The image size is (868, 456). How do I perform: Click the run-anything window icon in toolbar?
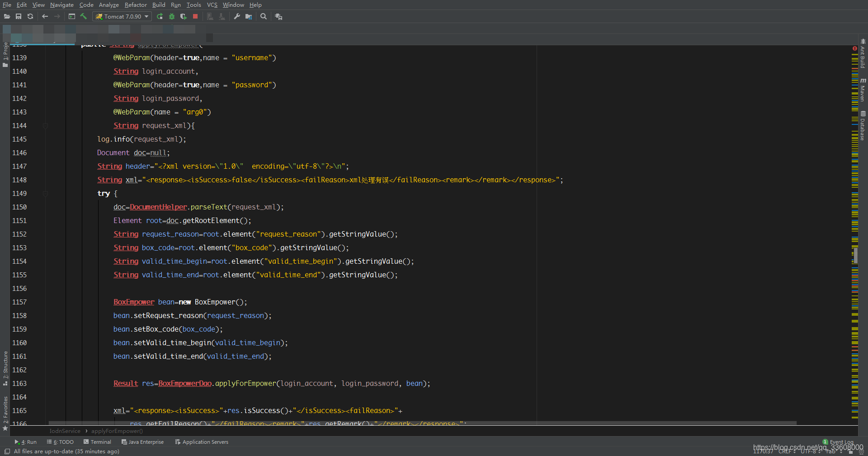[72, 16]
